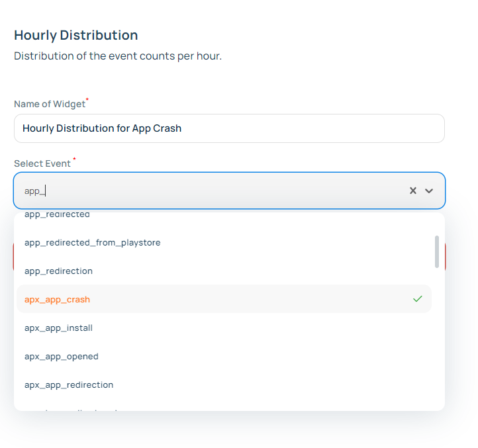
Task: Select app_redirected_from_playstore event
Action: (x=92, y=242)
